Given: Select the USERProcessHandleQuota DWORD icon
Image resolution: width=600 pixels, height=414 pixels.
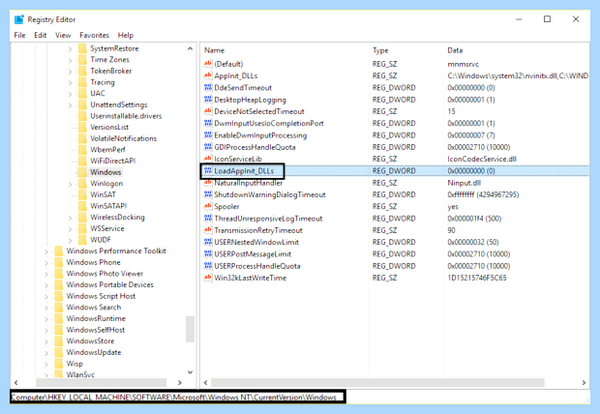Looking at the screenshot, I should coord(208,266).
